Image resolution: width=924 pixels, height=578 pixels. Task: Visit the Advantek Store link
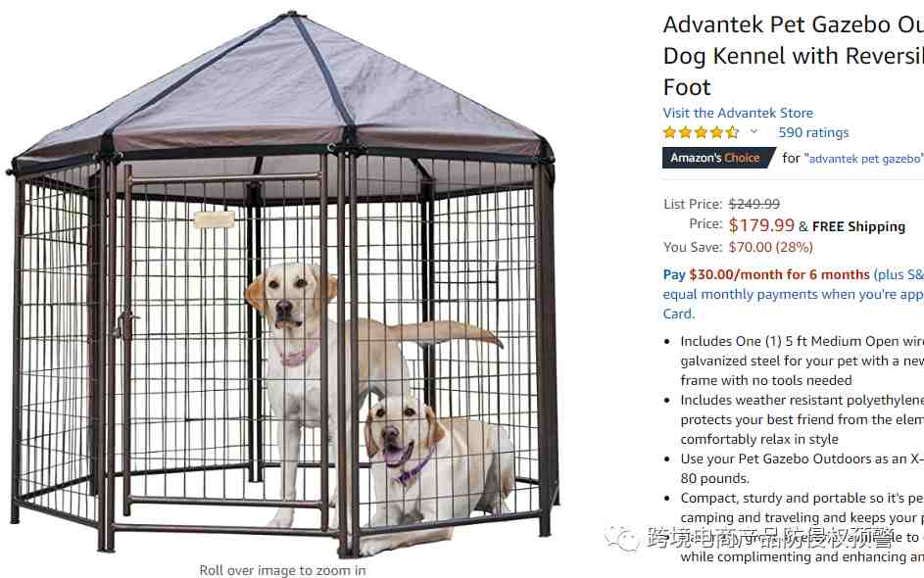click(x=738, y=113)
